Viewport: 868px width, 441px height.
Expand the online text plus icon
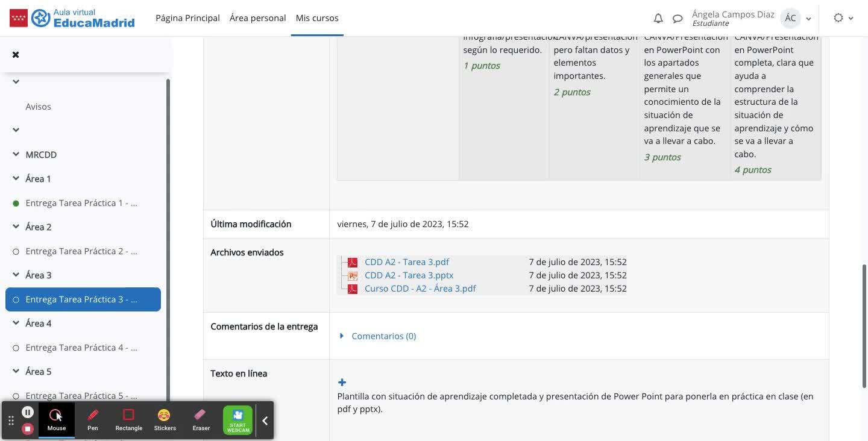[x=342, y=383]
